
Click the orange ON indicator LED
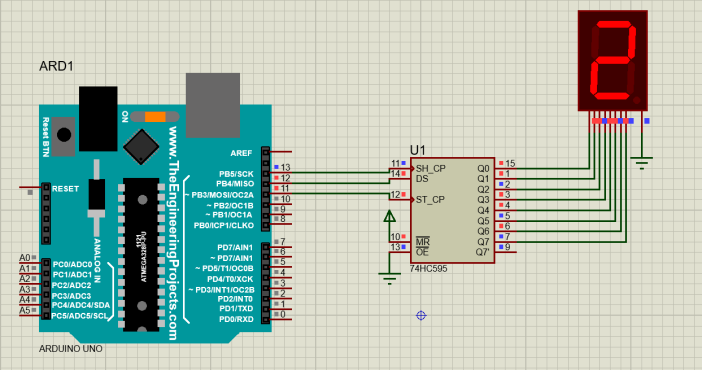[x=155, y=117]
